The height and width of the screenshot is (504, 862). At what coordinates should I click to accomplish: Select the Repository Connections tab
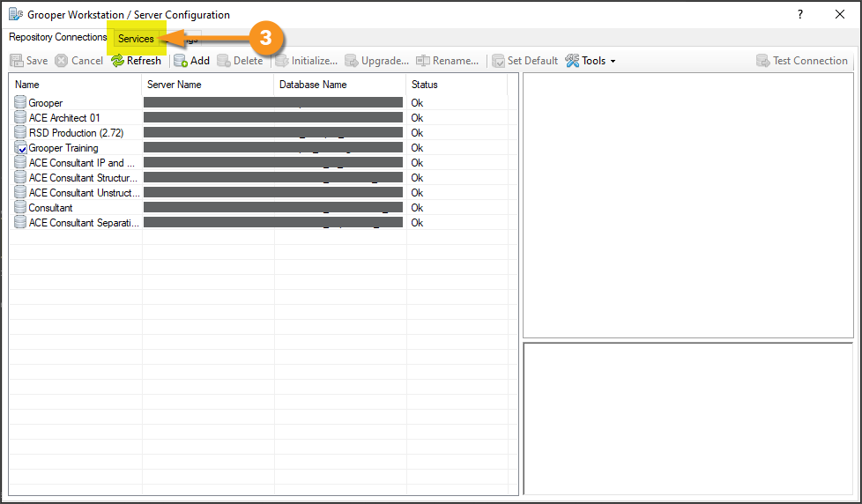pyautogui.click(x=57, y=37)
